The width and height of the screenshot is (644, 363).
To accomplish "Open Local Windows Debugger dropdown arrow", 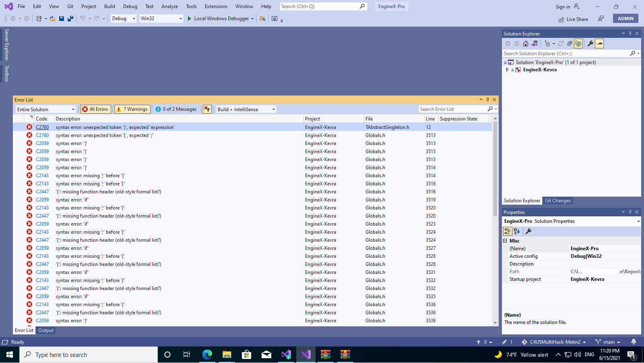I will click(x=252, y=19).
